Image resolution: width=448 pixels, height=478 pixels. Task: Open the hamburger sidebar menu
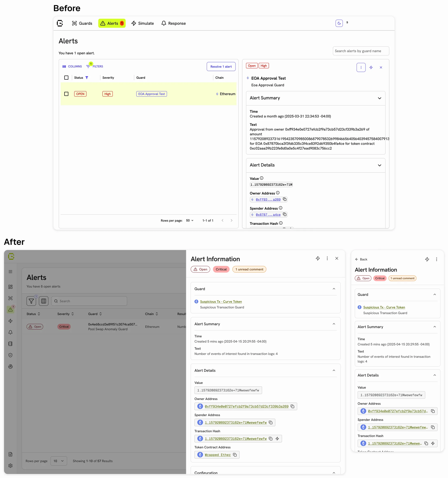(10, 272)
